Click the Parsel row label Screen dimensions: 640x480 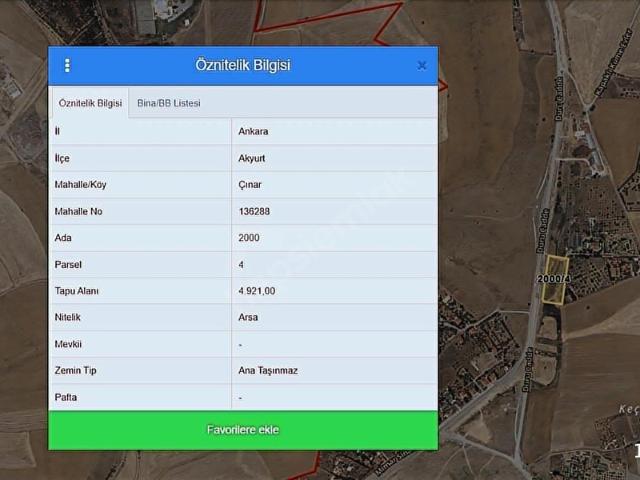tap(68, 265)
